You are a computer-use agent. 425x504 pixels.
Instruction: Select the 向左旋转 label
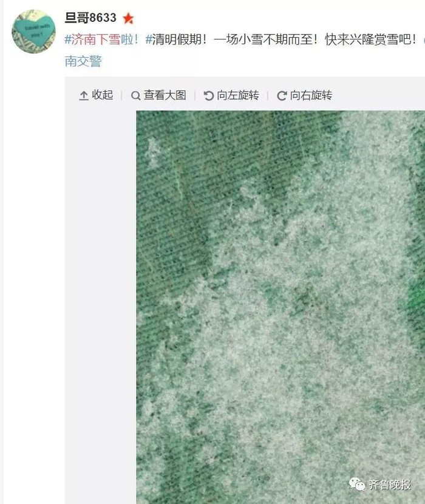coord(238,95)
